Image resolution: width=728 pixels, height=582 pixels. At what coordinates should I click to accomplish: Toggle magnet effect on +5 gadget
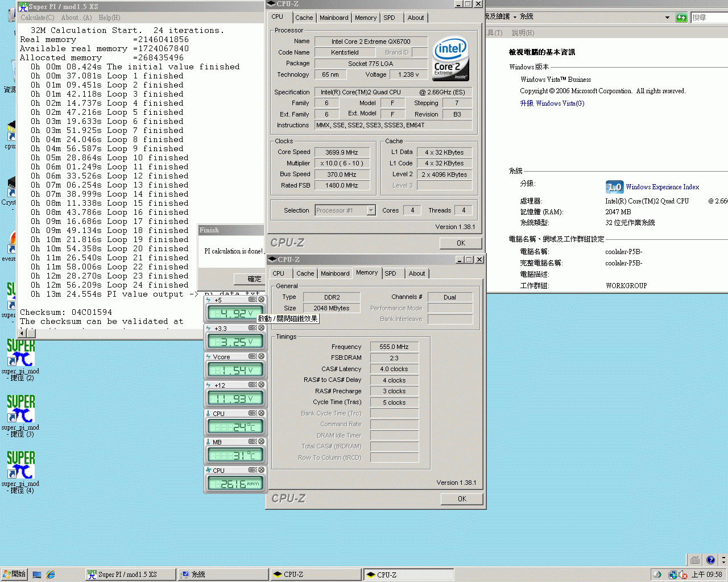click(253, 300)
